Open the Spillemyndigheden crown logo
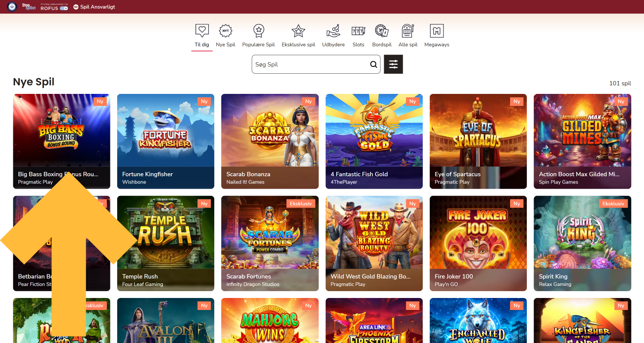 [x=12, y=6]
